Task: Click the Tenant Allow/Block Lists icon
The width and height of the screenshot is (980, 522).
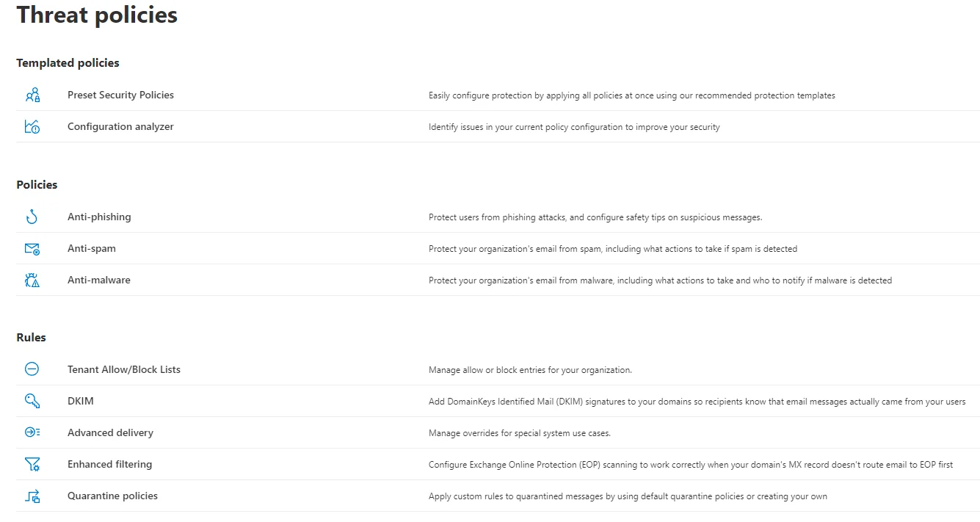Action: (x=32, y=369)
